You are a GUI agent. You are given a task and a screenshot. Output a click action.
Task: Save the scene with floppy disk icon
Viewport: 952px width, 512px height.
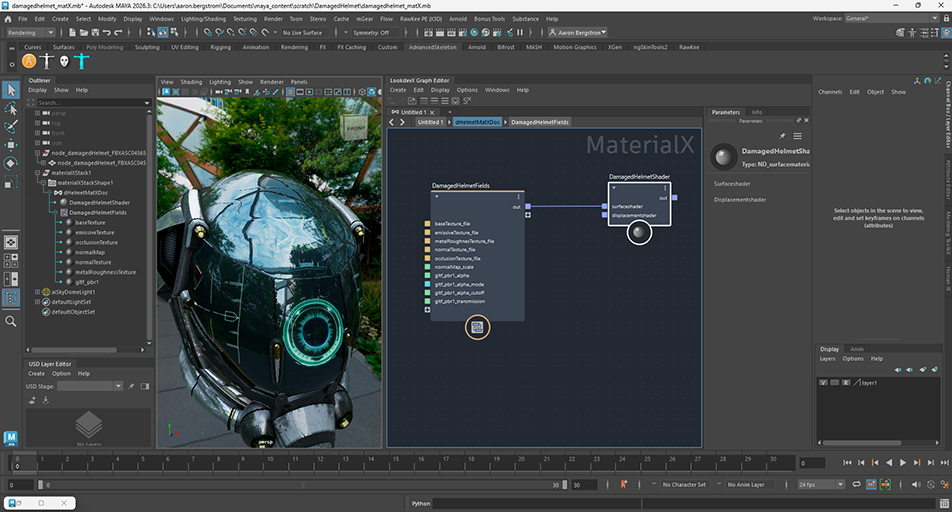point(95,33)
